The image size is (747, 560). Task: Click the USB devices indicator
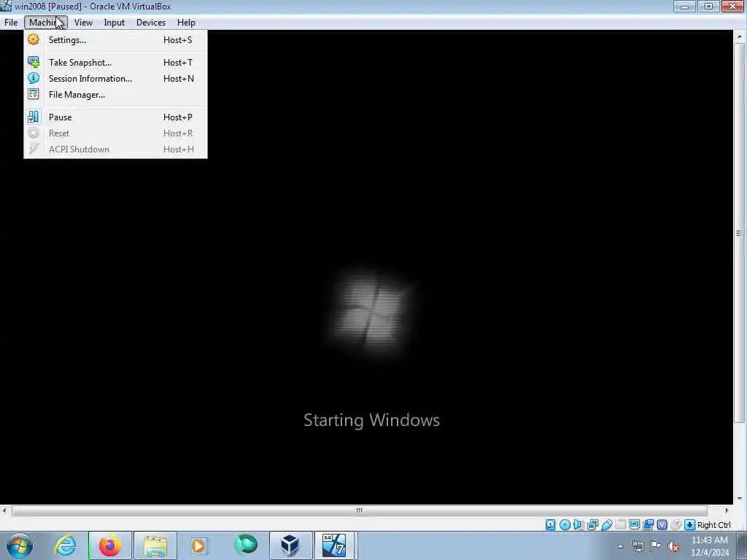click(606, 525)
